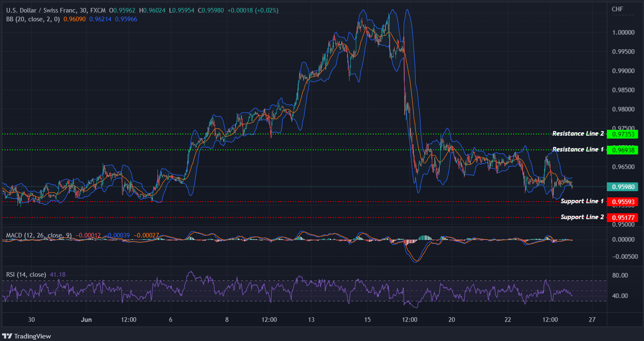Click the TradingView logo icon
644x341 pixels.
point(7,336)
